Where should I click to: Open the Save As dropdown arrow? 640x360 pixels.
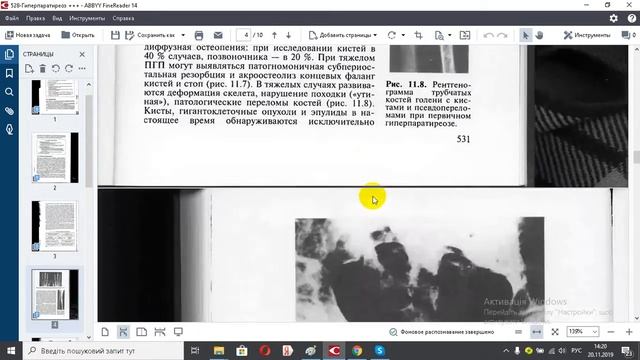183,35
